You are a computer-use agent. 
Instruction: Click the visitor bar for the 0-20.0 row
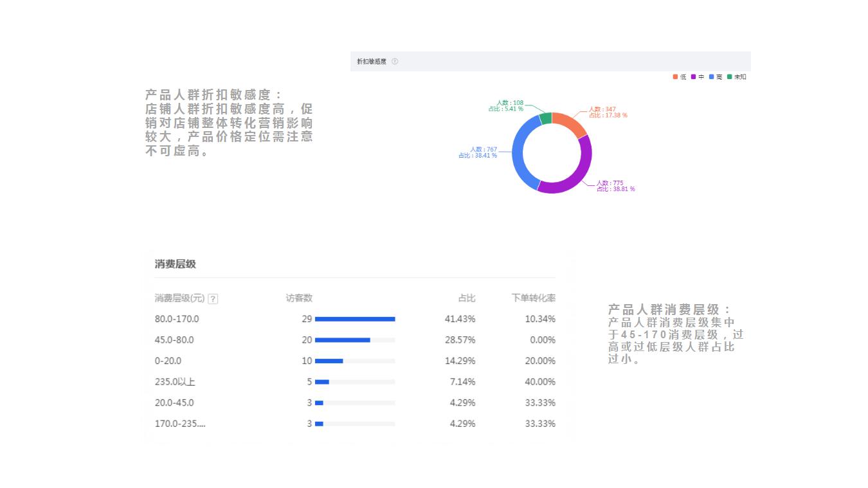pos(329,361)
